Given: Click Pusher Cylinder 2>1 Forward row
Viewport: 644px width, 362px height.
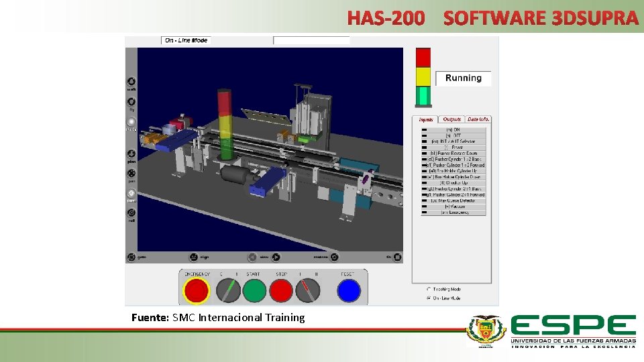Looking at the screenshot, I should pyautogui.click(x=453, y=194).
